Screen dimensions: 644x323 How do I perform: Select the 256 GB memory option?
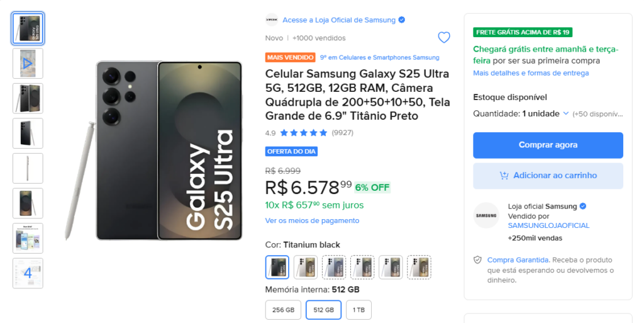coord(283,310)
